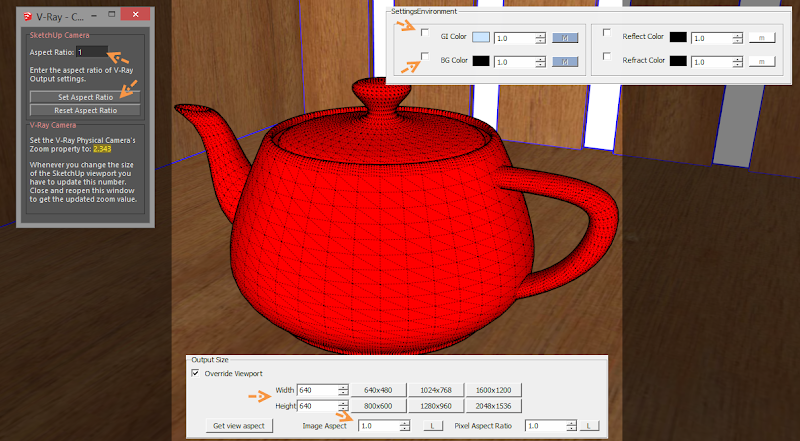
Task: Select the highlighted zoom value 2.343
Action: coord(102,149)
